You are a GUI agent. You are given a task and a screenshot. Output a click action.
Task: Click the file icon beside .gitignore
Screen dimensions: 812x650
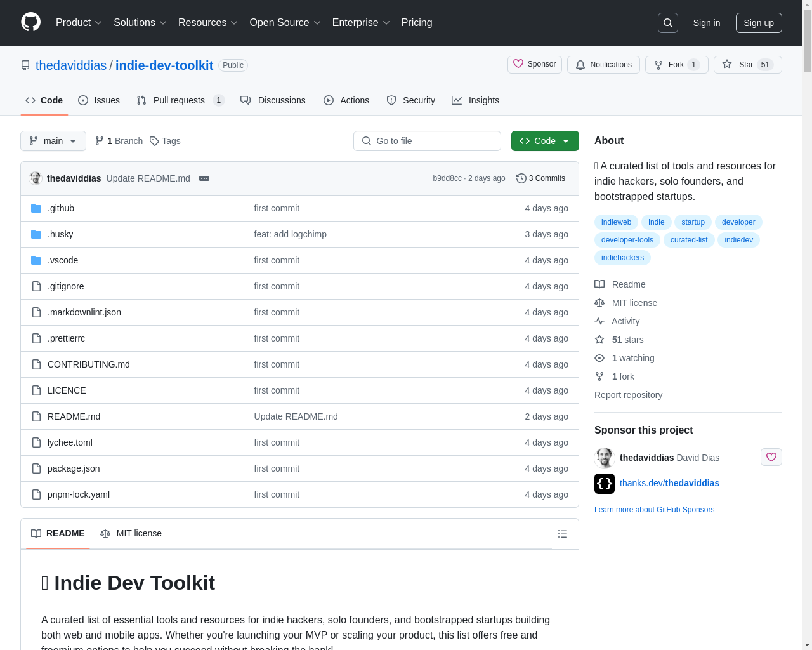[x=36, y=286]
